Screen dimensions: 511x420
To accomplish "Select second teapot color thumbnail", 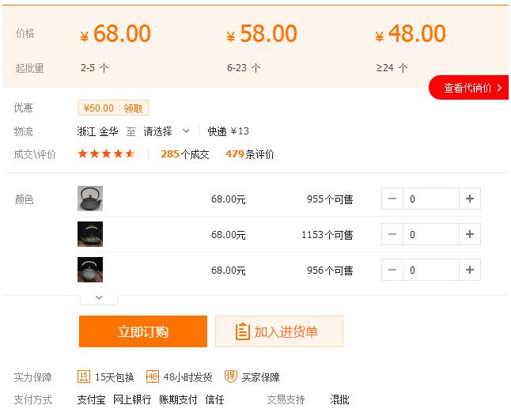I will 90,234.
